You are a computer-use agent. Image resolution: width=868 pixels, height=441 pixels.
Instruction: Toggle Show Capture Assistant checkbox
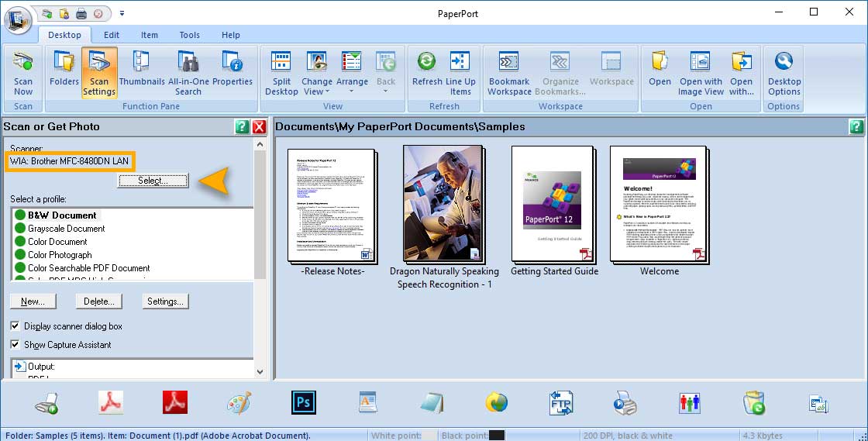(15, 344)
